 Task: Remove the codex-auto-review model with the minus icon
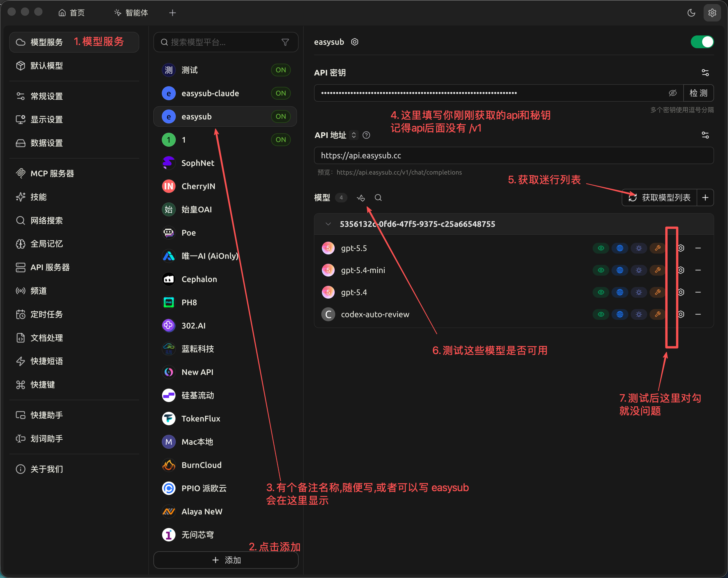[698, 314]
